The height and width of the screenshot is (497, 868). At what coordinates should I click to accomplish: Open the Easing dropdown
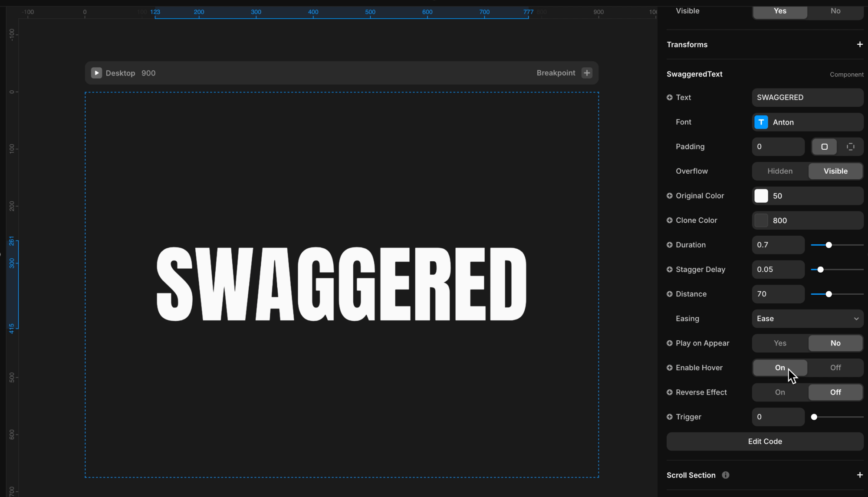(807, 319)
